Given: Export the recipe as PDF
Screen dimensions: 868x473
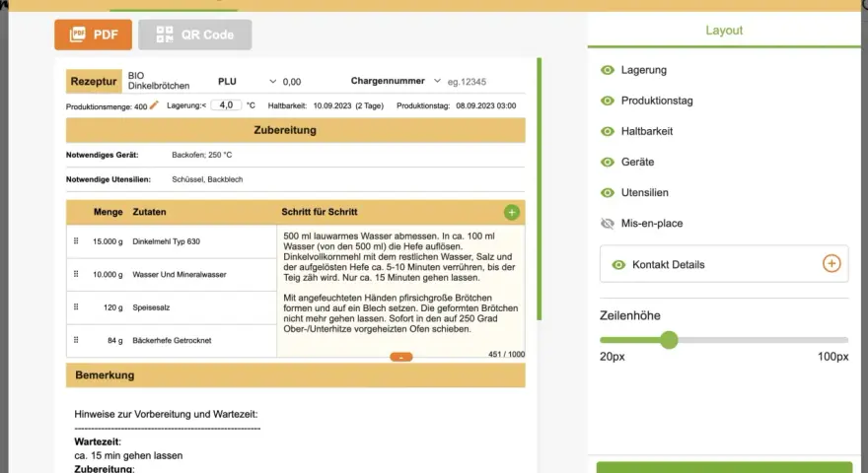Looking at the screenshot, I should click(x=93, y=34).
